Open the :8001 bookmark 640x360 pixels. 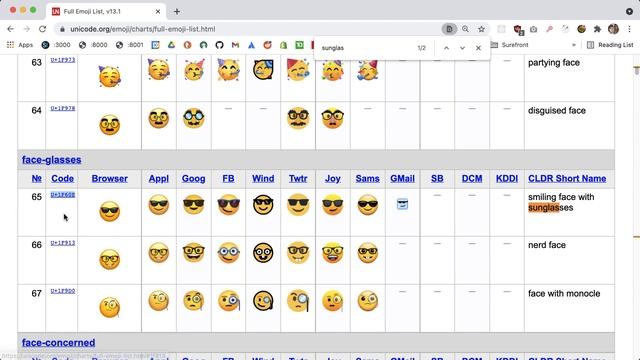[130, 45]
